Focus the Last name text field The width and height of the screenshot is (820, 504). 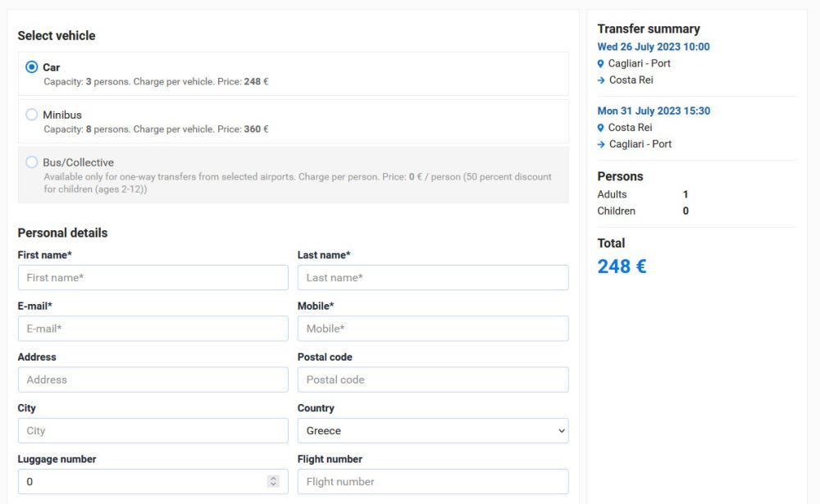[433, 278]
